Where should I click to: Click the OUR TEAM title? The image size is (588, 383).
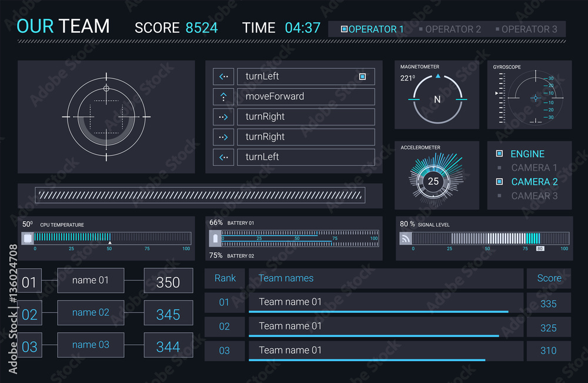pos(63,26)
